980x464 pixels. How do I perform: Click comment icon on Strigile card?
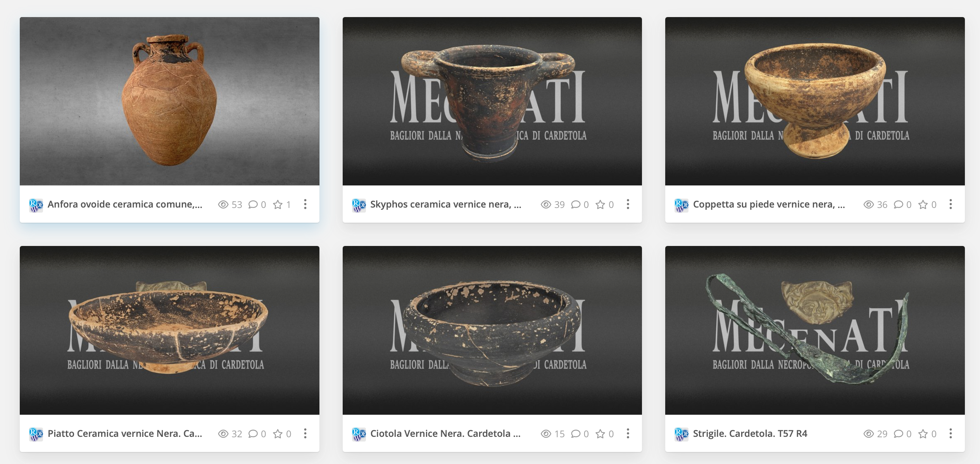[898, 434]
